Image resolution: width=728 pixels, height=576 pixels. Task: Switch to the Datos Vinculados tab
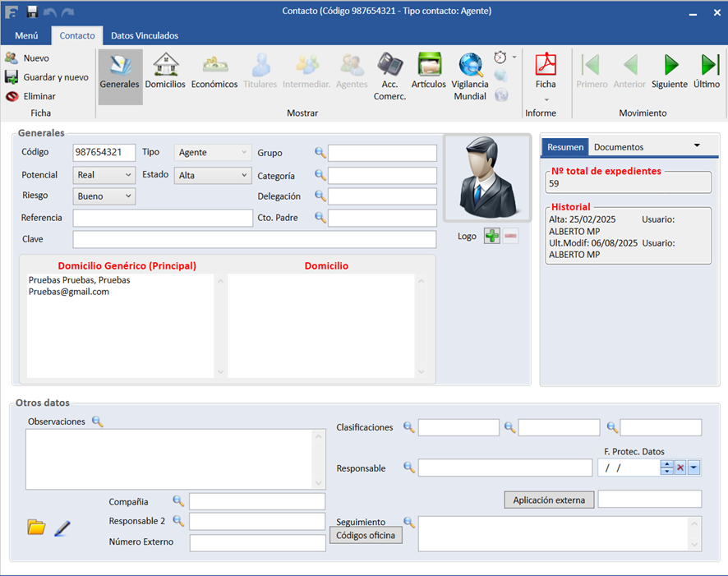pyautogui.click(x=145, y=35)
